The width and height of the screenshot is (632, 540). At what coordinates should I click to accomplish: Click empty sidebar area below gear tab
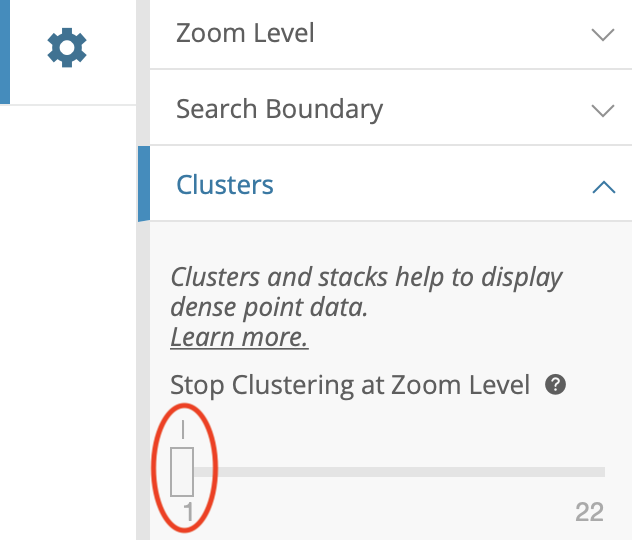click(x=68, y=322)
